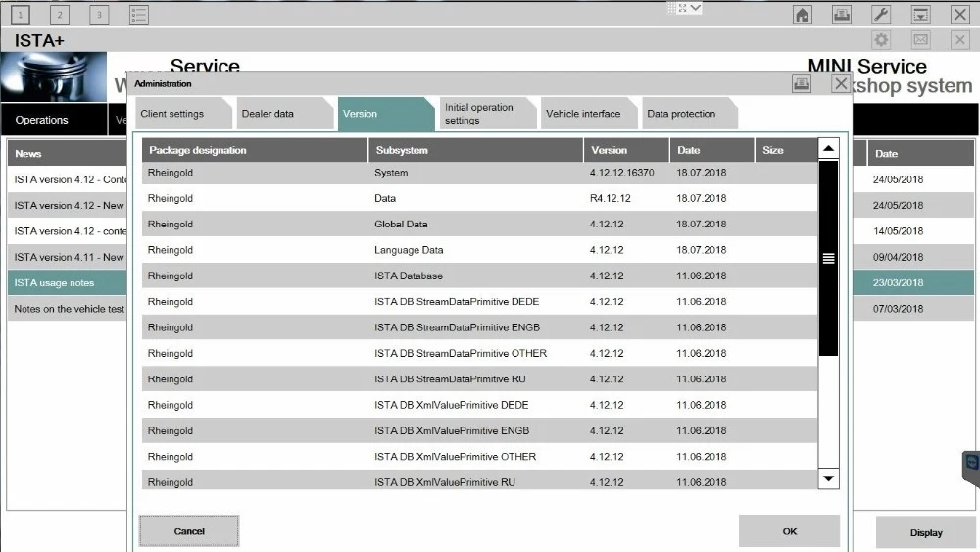Select the Language Data row

479,250
